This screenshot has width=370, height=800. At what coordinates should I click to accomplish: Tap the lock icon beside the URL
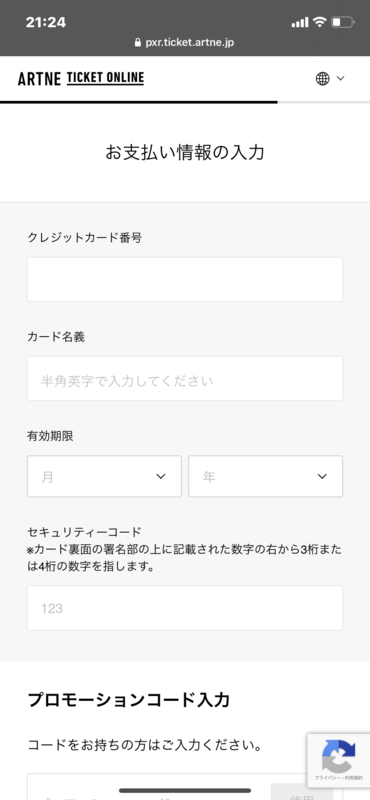coord(137,43)
